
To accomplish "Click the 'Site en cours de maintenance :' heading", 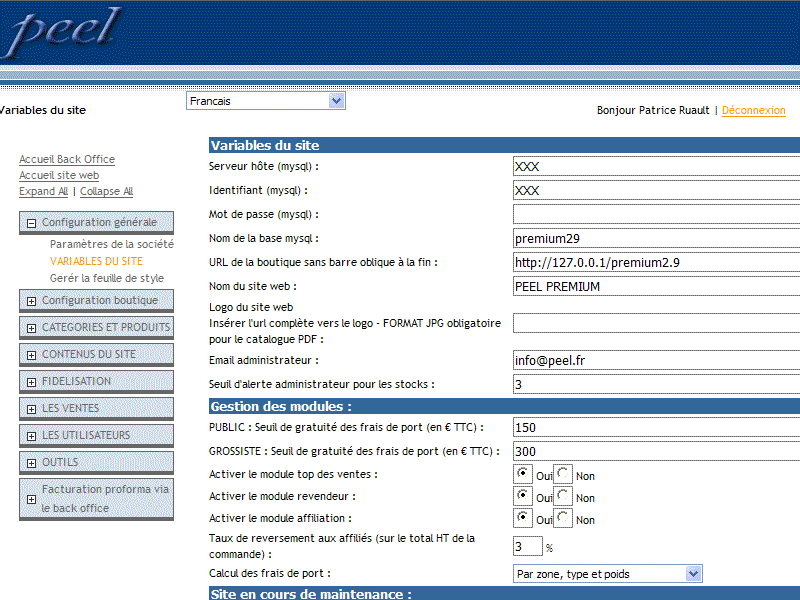I will tap(311, 594).
